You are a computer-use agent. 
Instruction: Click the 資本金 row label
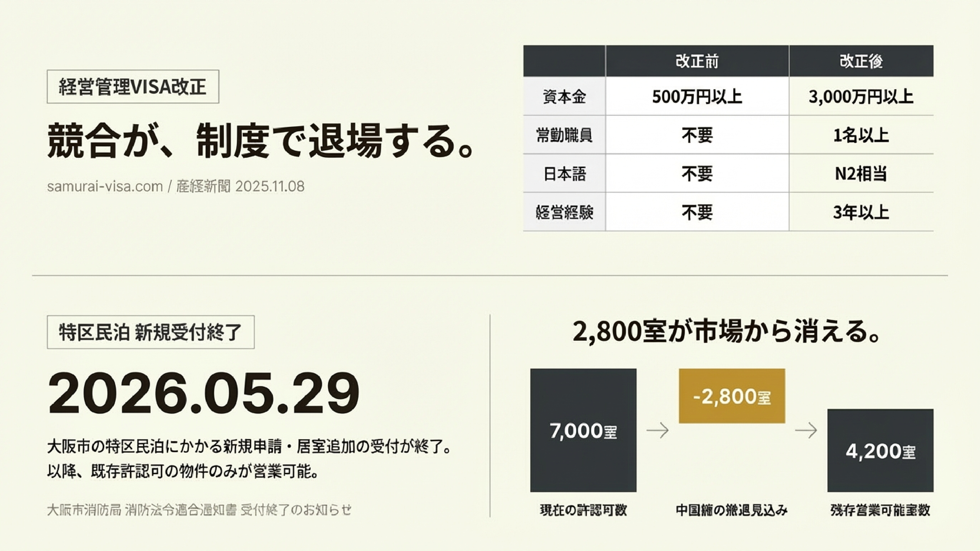click(564, 97)
